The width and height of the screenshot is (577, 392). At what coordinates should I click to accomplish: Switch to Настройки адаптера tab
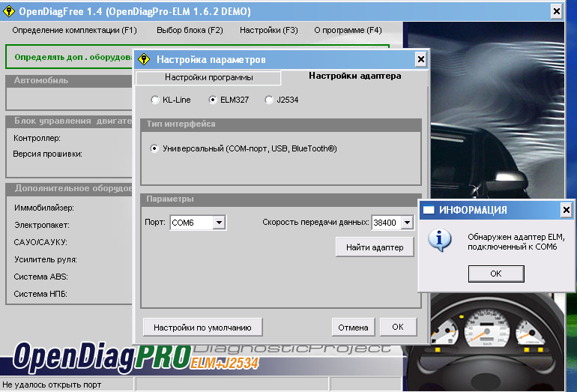click(354, 76)
